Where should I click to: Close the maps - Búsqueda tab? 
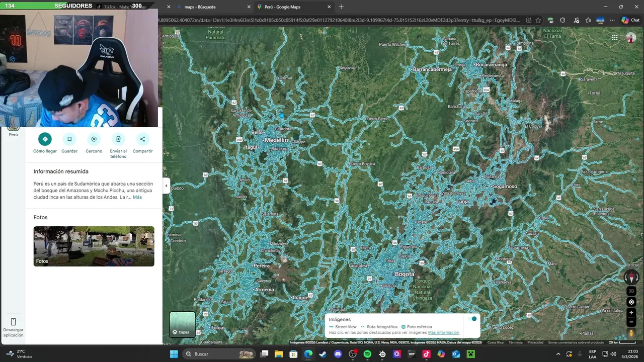tap(249, 7)
